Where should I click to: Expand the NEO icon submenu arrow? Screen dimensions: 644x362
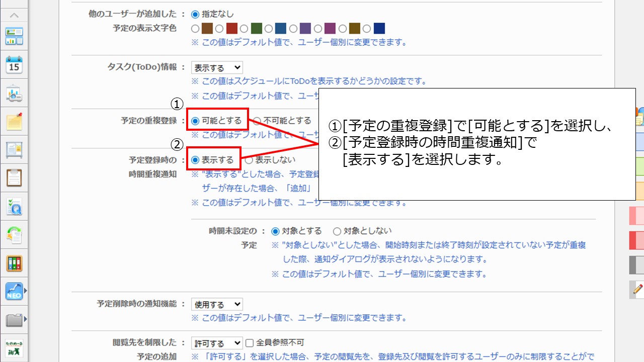pos(26,291)
